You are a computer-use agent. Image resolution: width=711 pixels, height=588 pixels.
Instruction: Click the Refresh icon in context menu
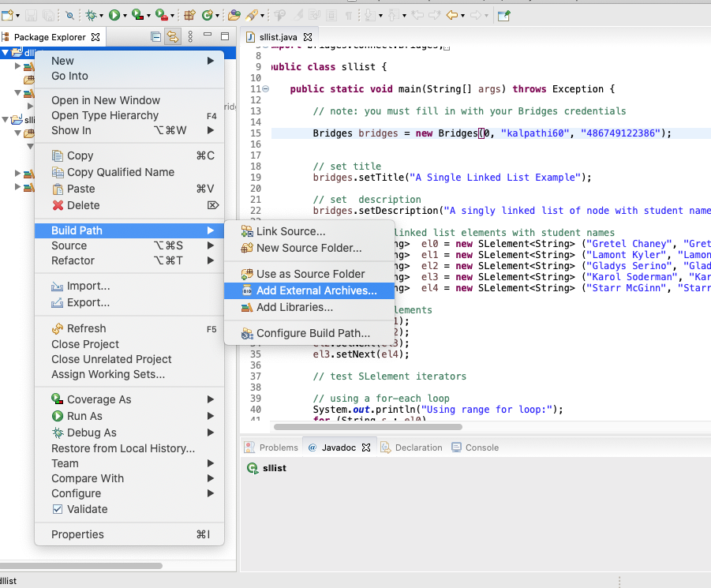click(x=58, y=328)
